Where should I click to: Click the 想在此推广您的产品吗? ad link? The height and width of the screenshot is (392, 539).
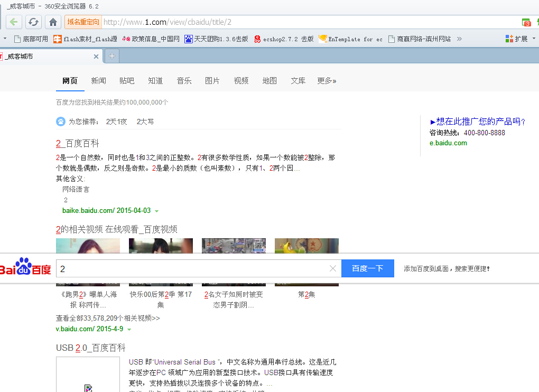coord(478,122)
